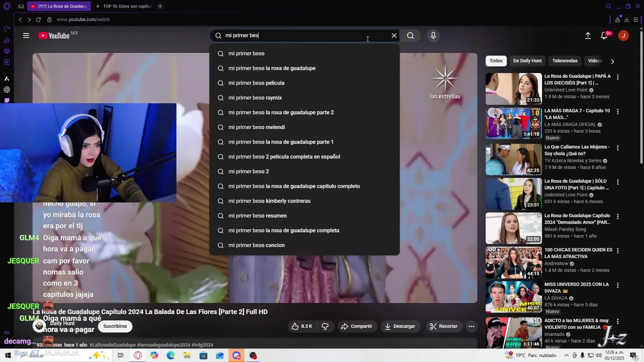Screen dimensions: 644x362
Task: Clear the search box with the X
Action: [394, 36]
